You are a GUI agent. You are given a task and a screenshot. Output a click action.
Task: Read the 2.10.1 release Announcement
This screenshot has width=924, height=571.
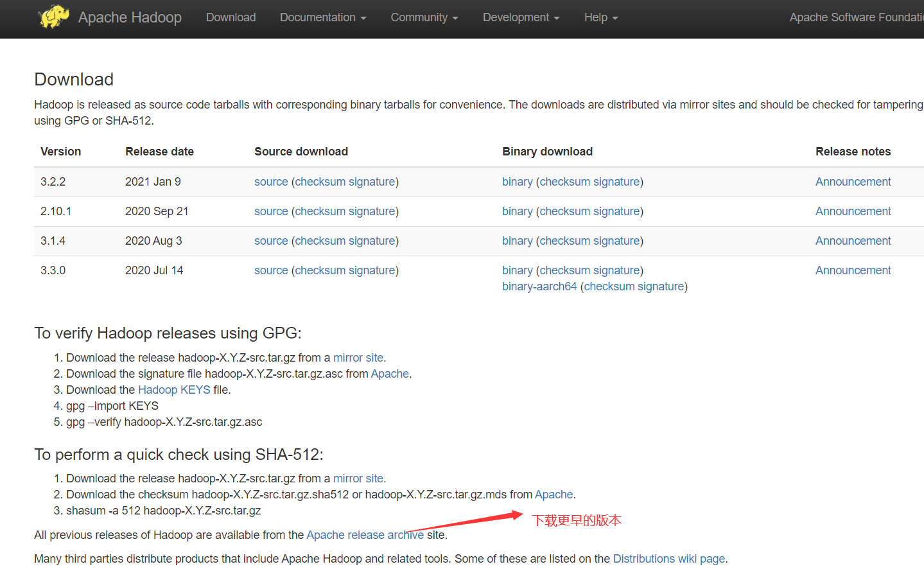[x=853, y=211]
